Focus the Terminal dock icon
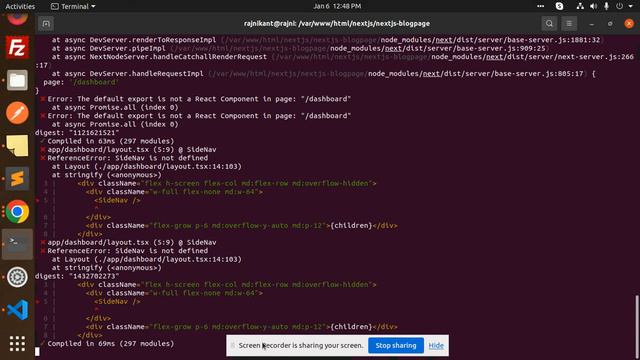The height and width of the screenshot is (360, 640). tap(17, 244)
